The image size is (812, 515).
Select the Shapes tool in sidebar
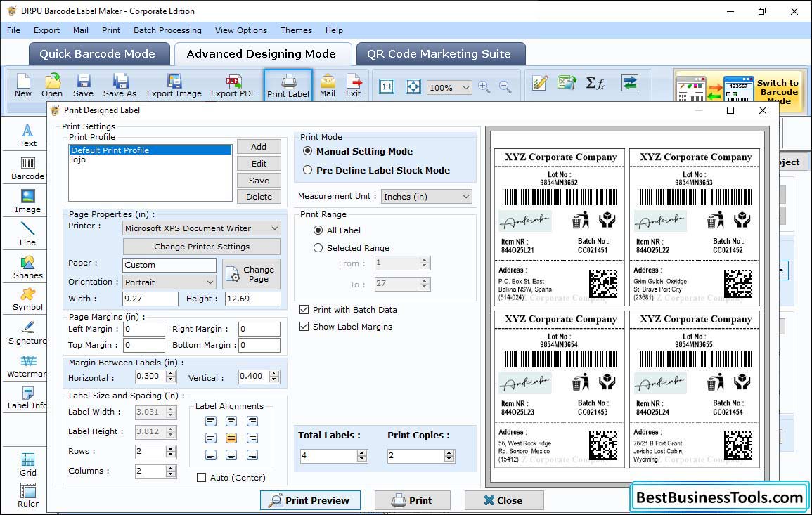tap(27, 268)
